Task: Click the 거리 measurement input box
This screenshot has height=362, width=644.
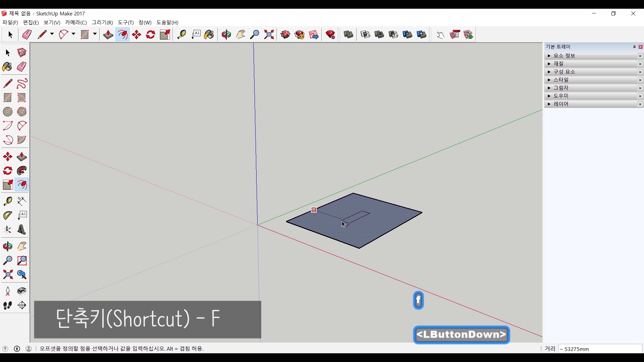Action: coord(600,349)
